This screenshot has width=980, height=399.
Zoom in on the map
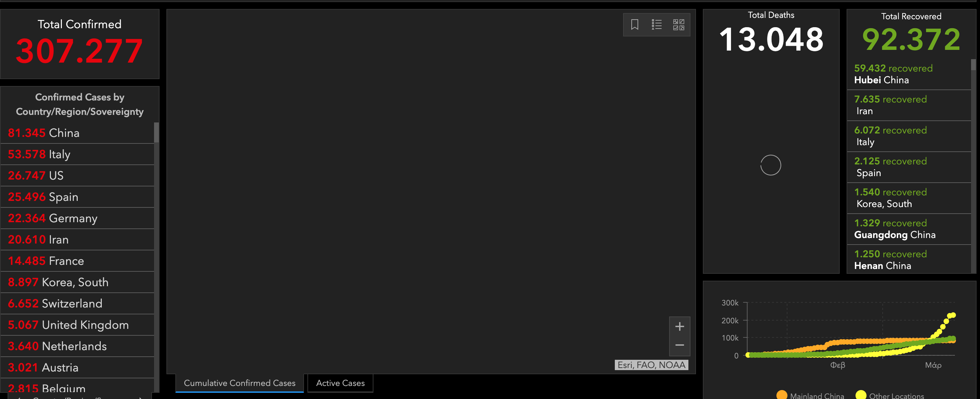(x=679, y=326)
